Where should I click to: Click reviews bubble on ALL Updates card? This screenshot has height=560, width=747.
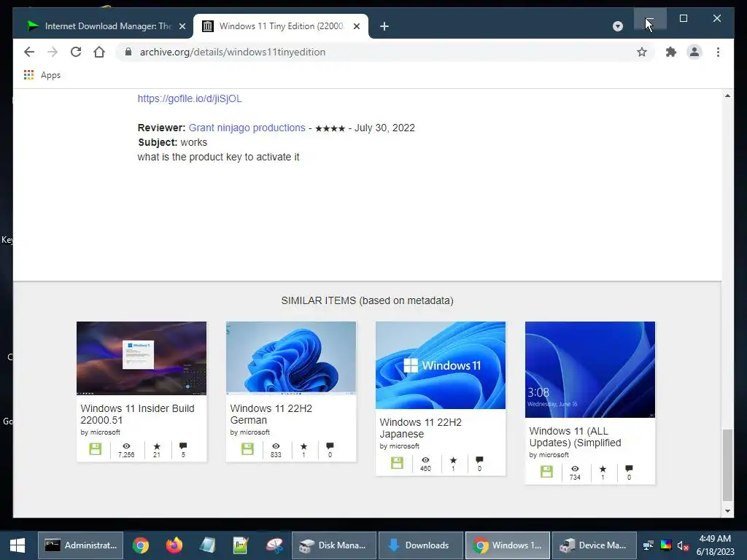[629, 469]
